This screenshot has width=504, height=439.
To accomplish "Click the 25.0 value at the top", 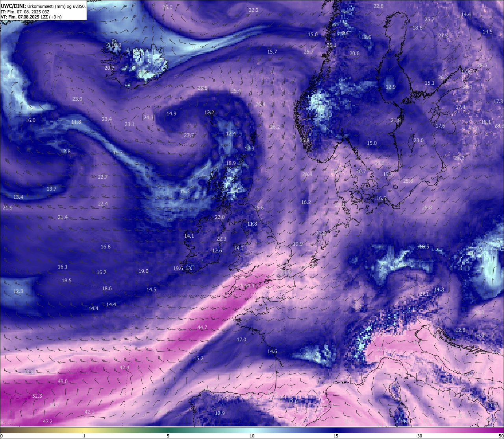I will [167, 7].
